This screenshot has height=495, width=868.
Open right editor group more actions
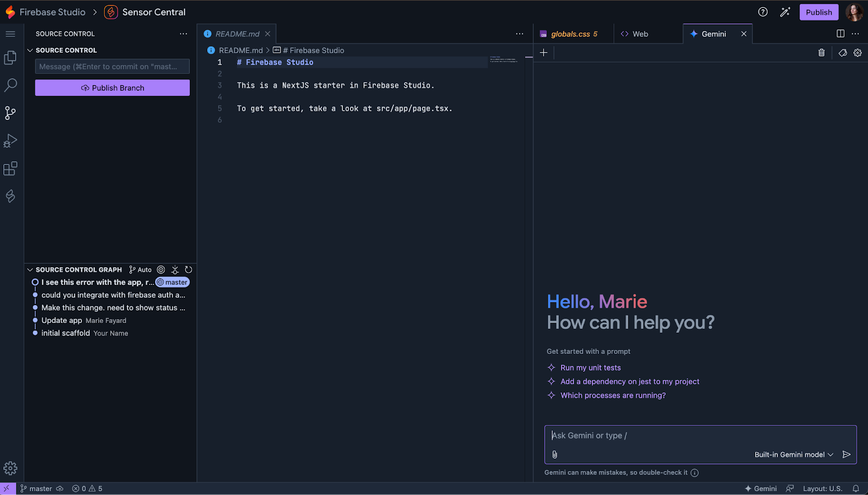(x=856, y=34)
